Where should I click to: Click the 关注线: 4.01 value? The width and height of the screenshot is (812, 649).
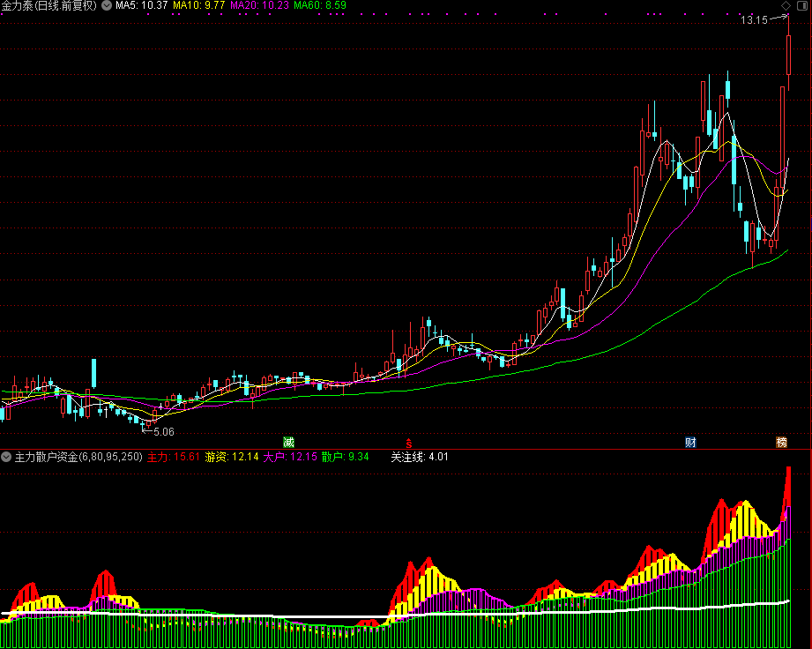coord(419,457)
